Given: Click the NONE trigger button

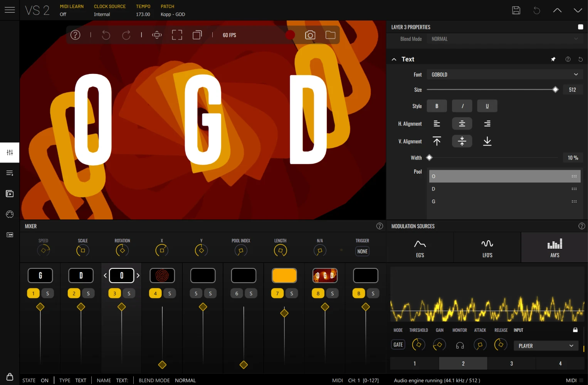Looking at the screenshot, I should [362, 251].
